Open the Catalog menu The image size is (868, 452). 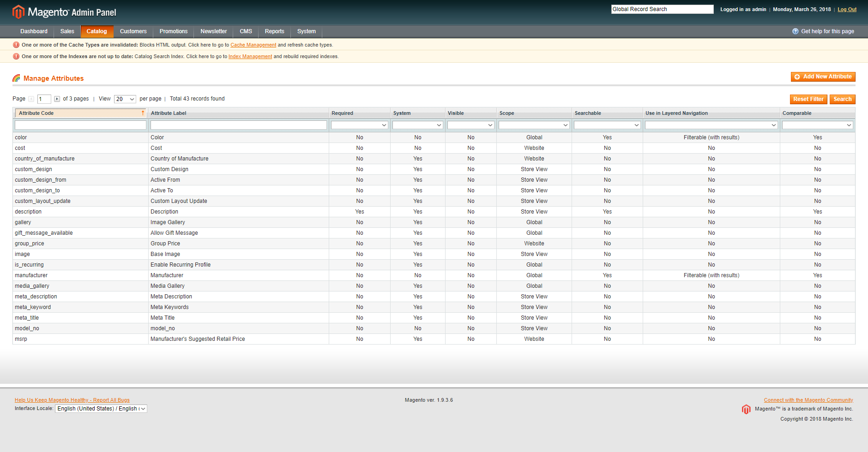(97, 31)
